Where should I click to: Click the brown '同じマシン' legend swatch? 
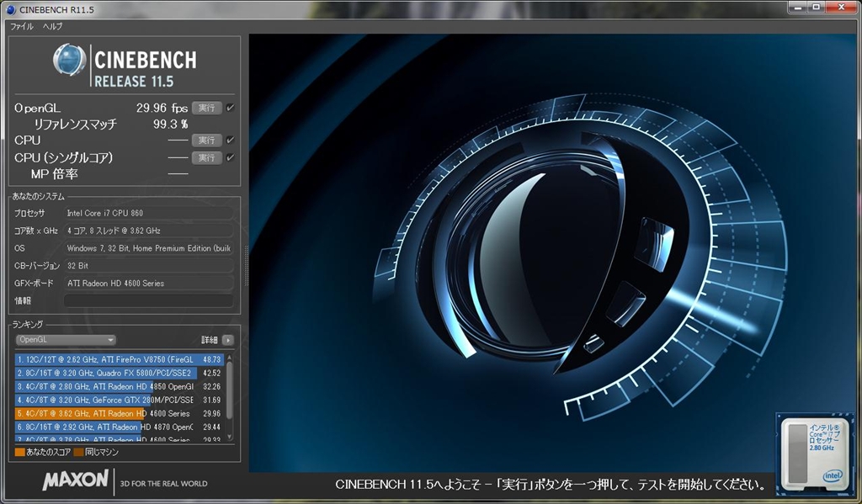(x=78, y=452)
